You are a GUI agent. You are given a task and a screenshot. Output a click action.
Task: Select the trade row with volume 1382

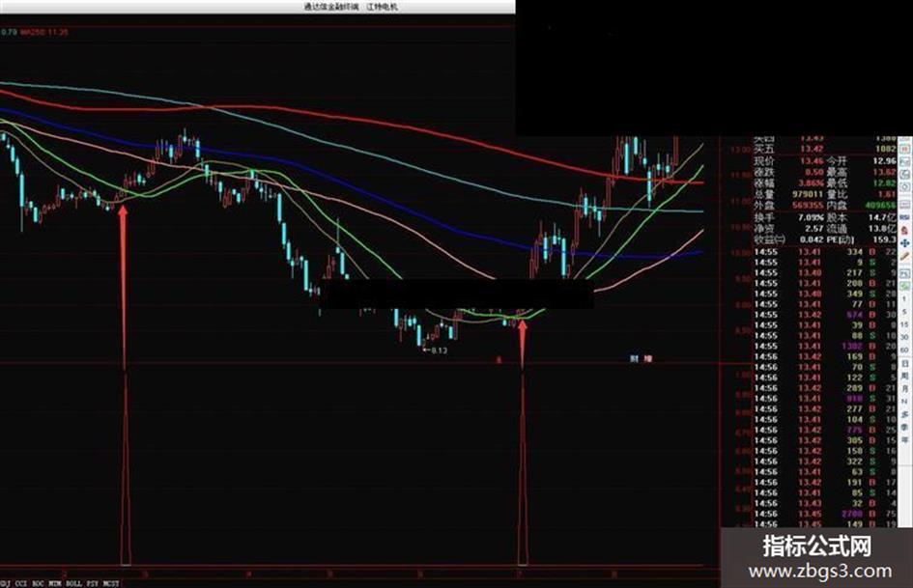(x=825, y=346)
